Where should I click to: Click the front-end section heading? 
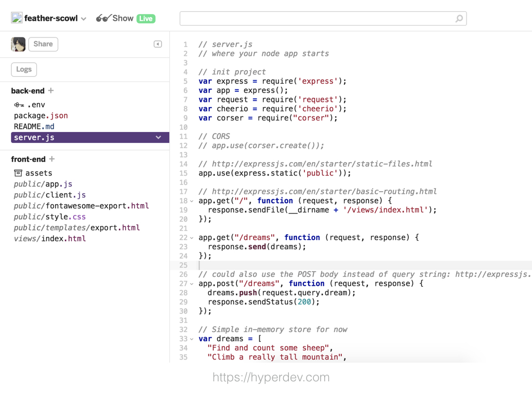coord(28,159)
